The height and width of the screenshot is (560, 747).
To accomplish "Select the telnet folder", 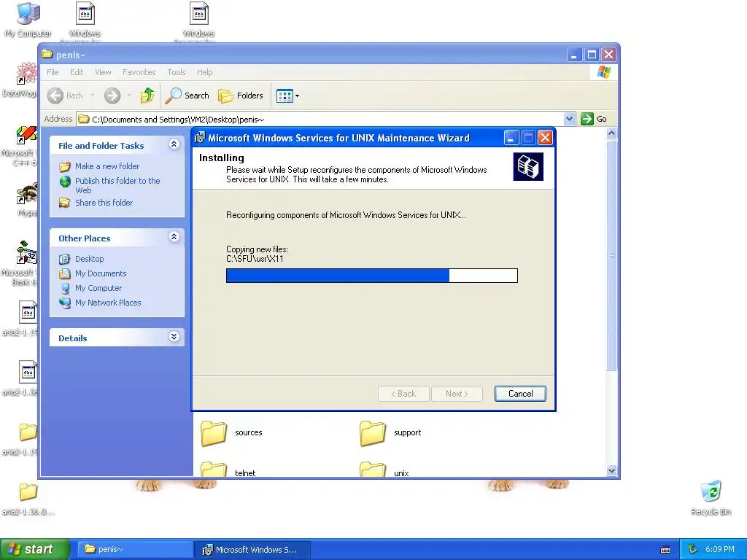I will click(228, 470).
